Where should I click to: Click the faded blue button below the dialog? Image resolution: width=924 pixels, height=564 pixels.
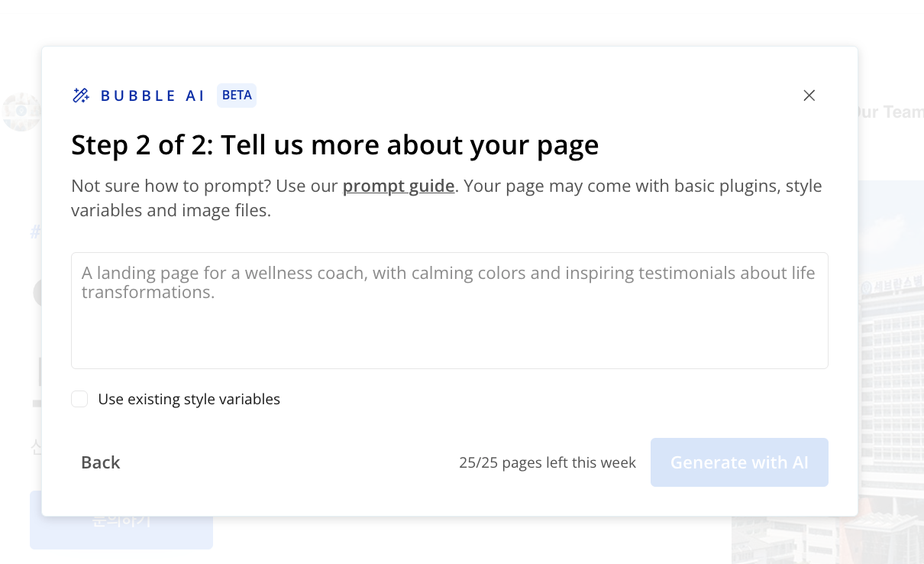[121, 533]
